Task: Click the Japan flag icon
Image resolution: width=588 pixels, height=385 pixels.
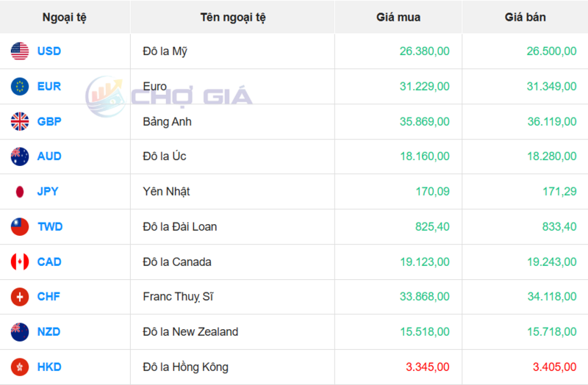Action: pyautogui.click(x=20, y=192)
